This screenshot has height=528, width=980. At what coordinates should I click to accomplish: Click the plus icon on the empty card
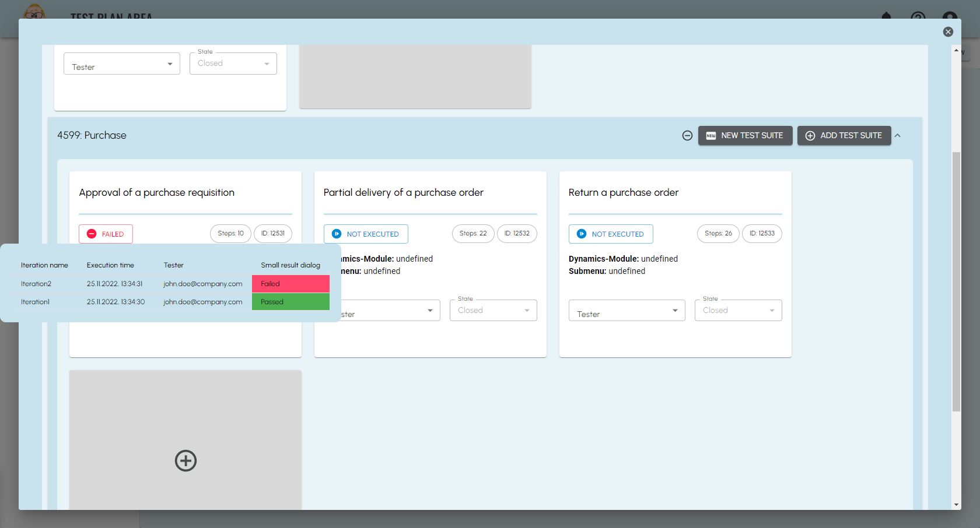[185, 460]
